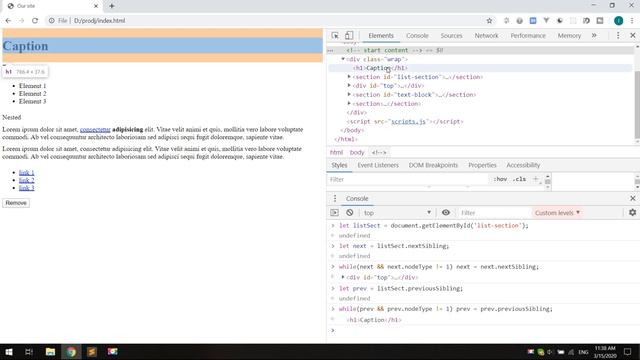Toggle the :hov element state button
The image size is (640, 360).
(x=500, y=179)
